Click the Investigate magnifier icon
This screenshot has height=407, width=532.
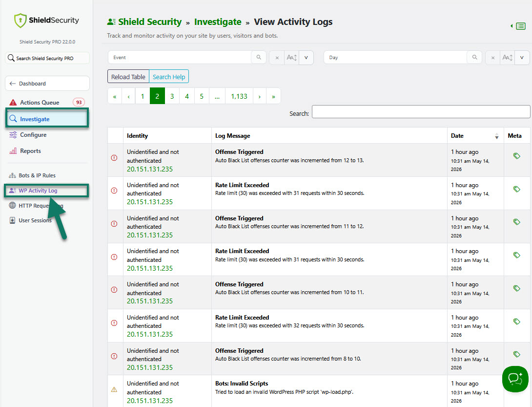13,119
